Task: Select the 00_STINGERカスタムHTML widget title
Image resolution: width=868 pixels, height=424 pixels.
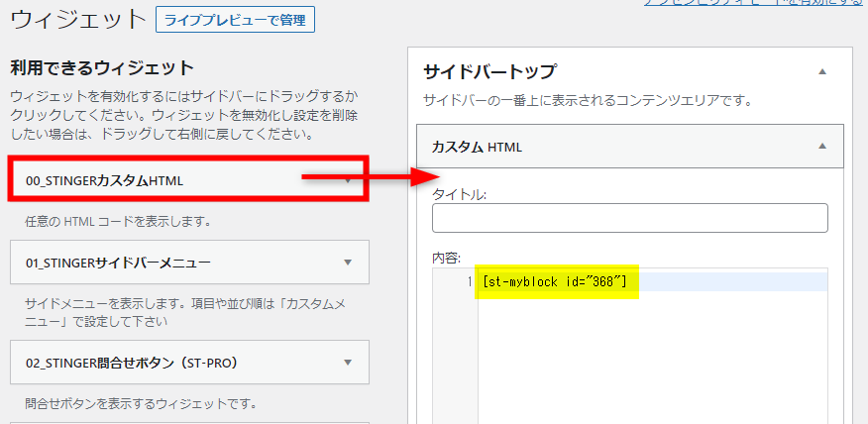Action: (x=104, y=180)
